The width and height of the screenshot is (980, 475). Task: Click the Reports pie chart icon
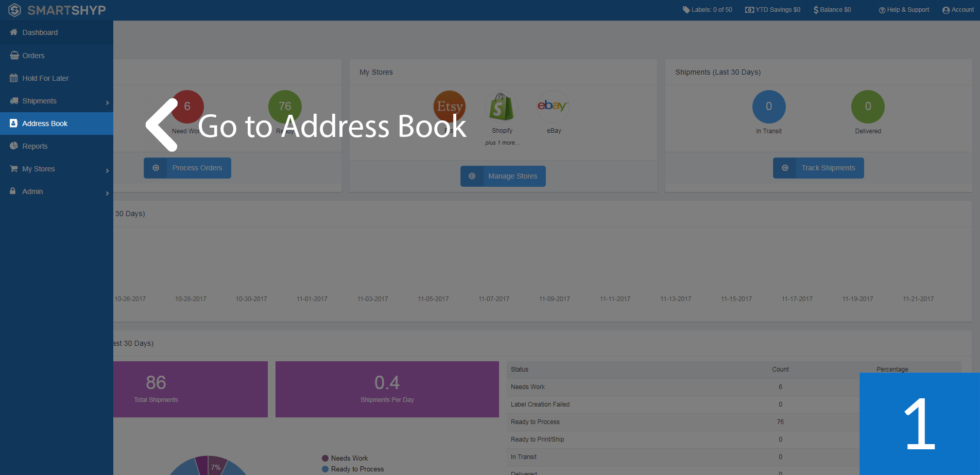[14, 146]
